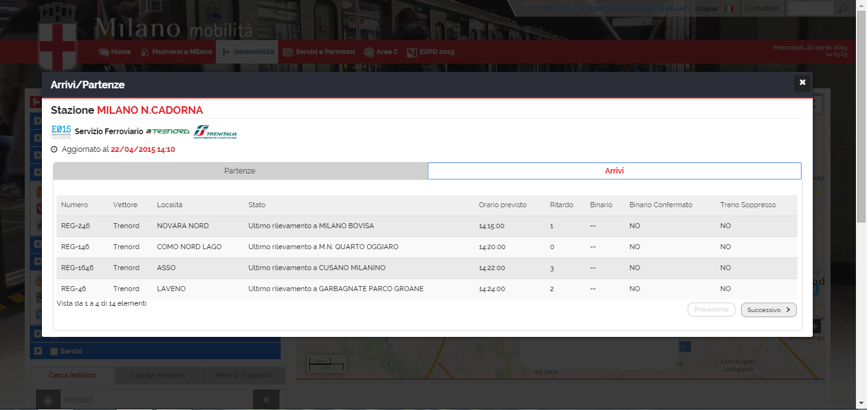Switch to the Partenze tab
Viewport: 868px width, 410px height.
pyautogui.click(x=240, y=171)
